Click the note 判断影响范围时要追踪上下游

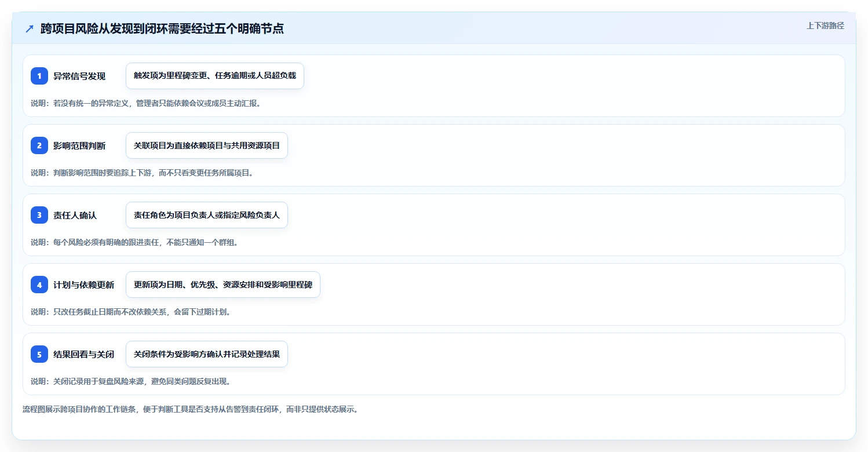coord(142,173)
